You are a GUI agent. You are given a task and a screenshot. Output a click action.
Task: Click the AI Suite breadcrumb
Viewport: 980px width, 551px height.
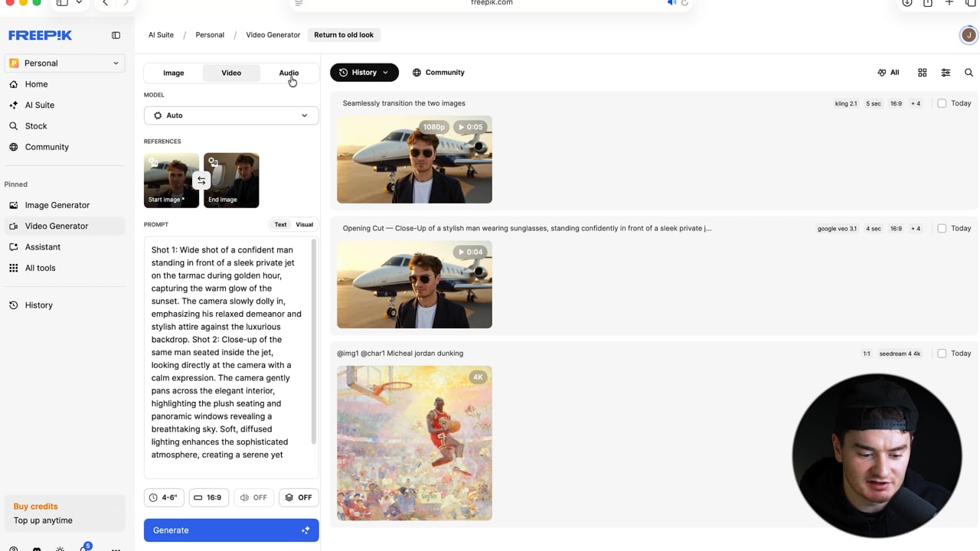click(161, 35)
